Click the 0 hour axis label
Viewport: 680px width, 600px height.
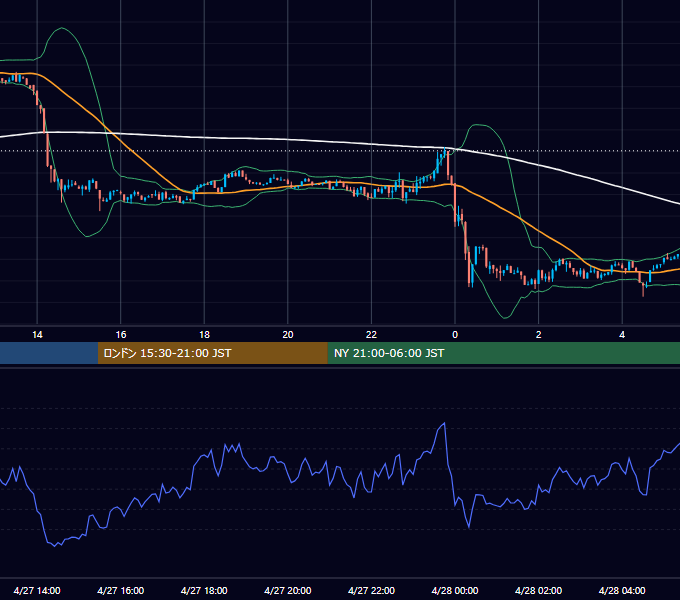coord(455,335)
